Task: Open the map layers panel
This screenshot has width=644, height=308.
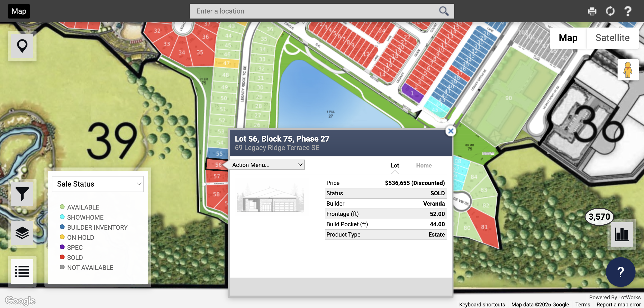Action: (x=22, y=233)
